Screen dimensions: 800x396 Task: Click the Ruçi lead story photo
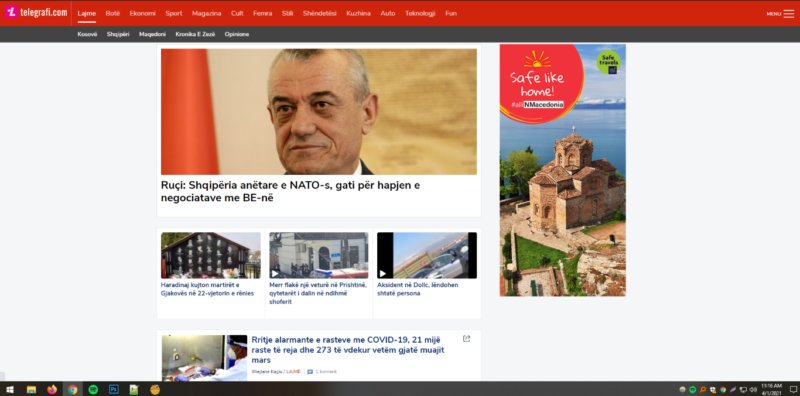319,112
